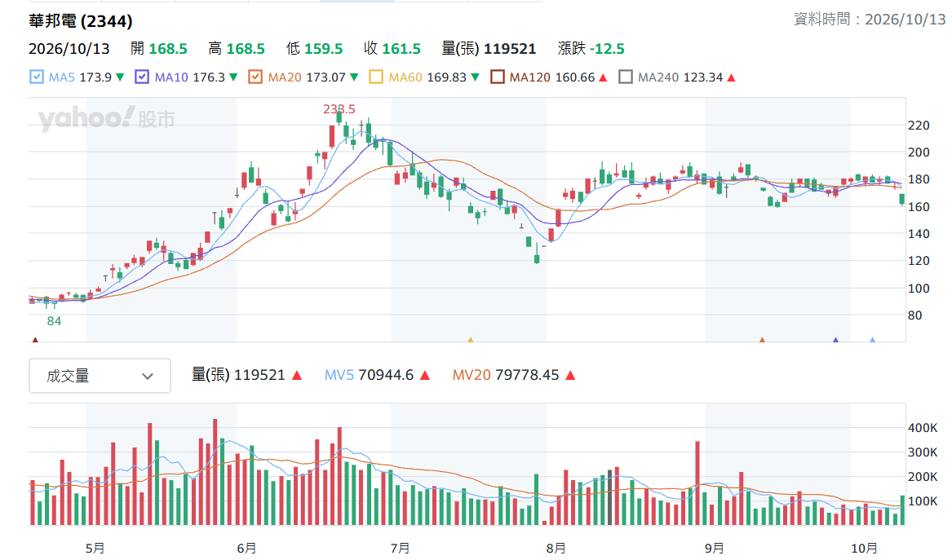Image resolution: width=952 pixels, height=560 pixels.
Task: Enable the MA60 moving average checkbox
Action: 376,77
